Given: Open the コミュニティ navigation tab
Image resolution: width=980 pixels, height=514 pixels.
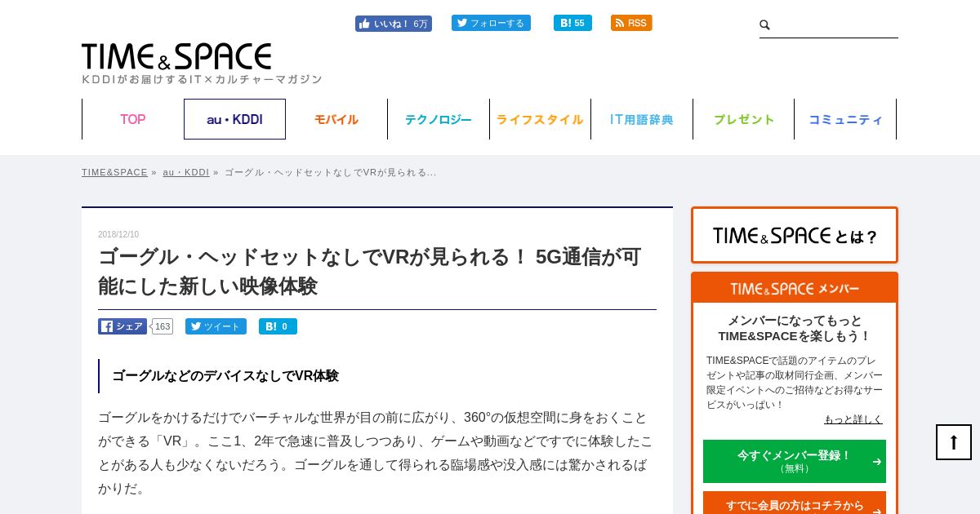Looking at the screenshot, I should pos(845,119).
